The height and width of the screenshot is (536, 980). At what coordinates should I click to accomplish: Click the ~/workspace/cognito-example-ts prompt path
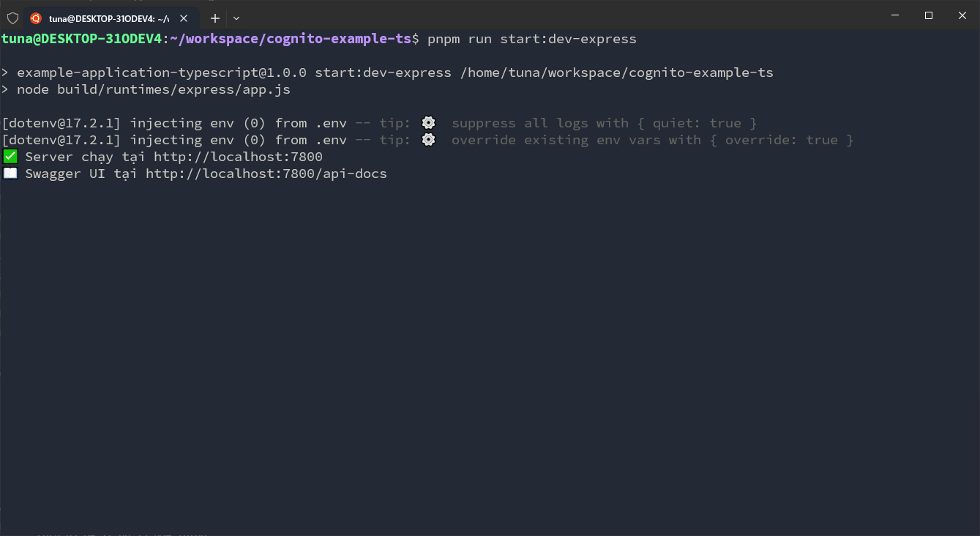pyautogui.click(x=291, y=39)
